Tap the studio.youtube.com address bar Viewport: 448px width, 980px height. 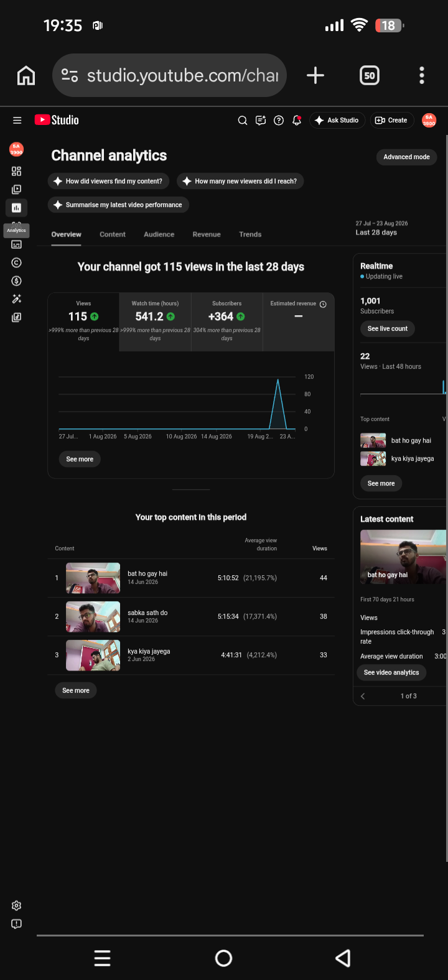(x=169, y=75)
